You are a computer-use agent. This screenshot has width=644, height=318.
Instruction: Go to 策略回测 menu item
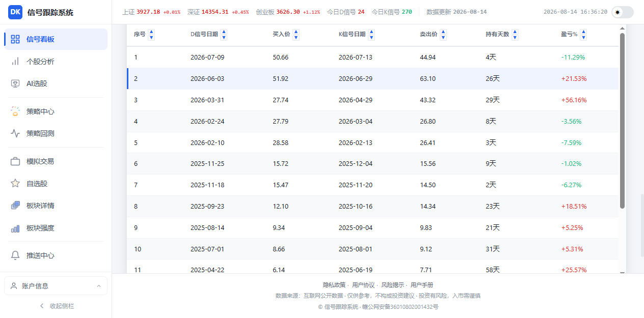(x=56, y=133)
